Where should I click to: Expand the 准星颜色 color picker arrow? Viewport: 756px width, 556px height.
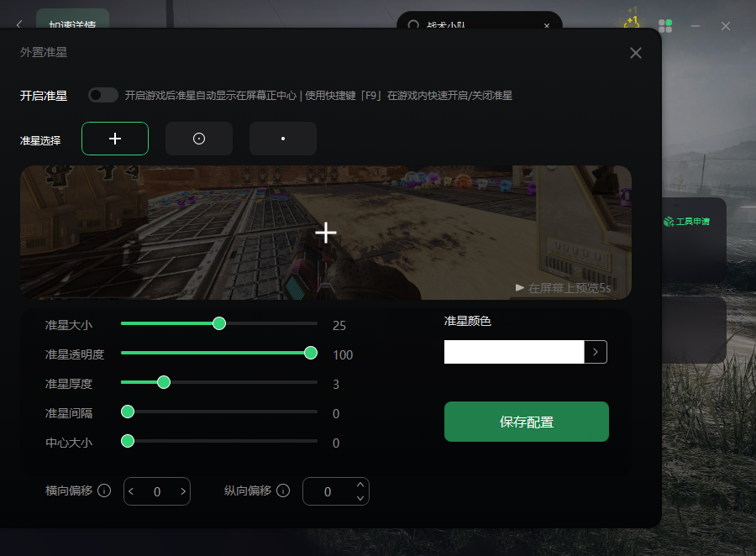point(596,352)
